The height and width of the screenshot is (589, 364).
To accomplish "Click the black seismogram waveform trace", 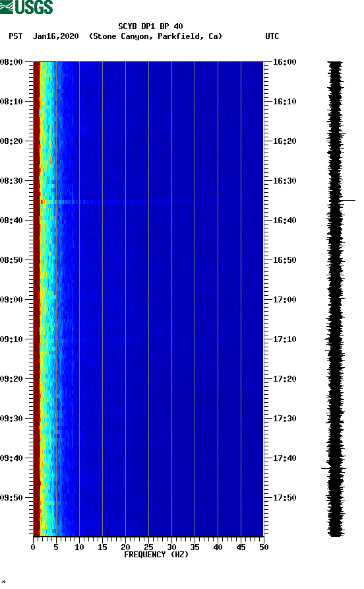I will point(335,298).
